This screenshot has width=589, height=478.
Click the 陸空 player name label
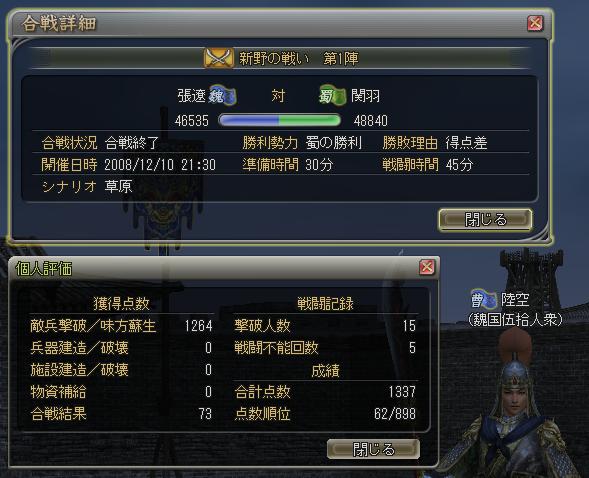pos(515,299)
